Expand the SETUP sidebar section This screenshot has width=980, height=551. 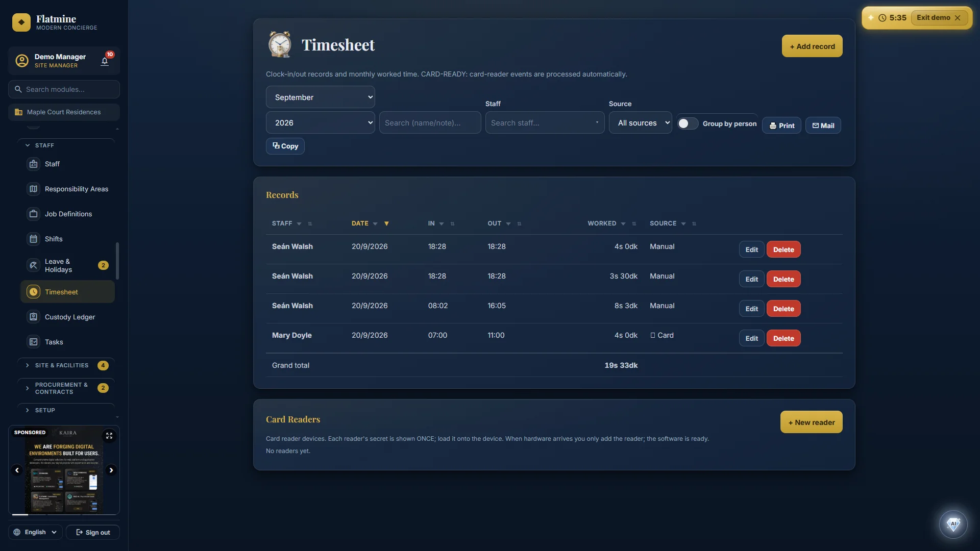point(66,410)
